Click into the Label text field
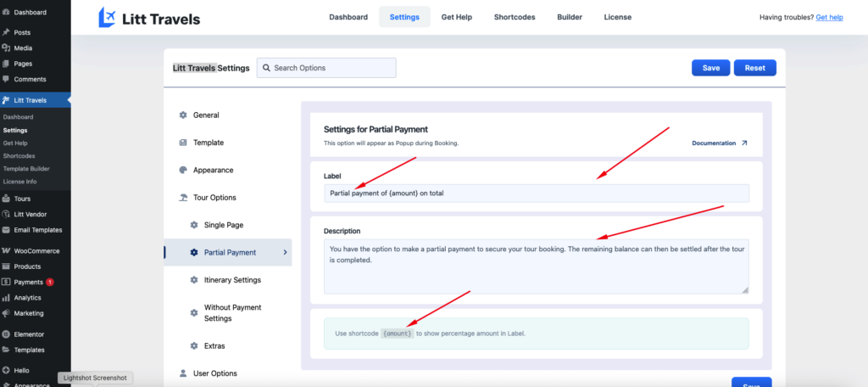868x387 pixels. tap(536, 193)
